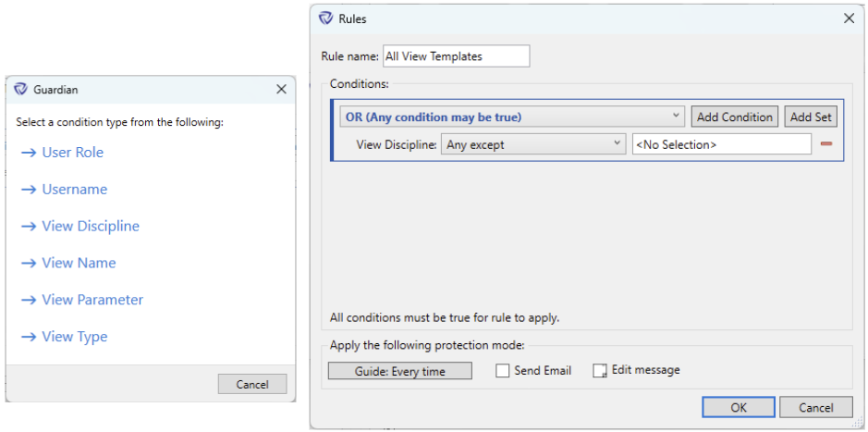The height and width of the screenshot is (432, 868).
Task: Select the View Name condition type
Action: coord(79,263)
